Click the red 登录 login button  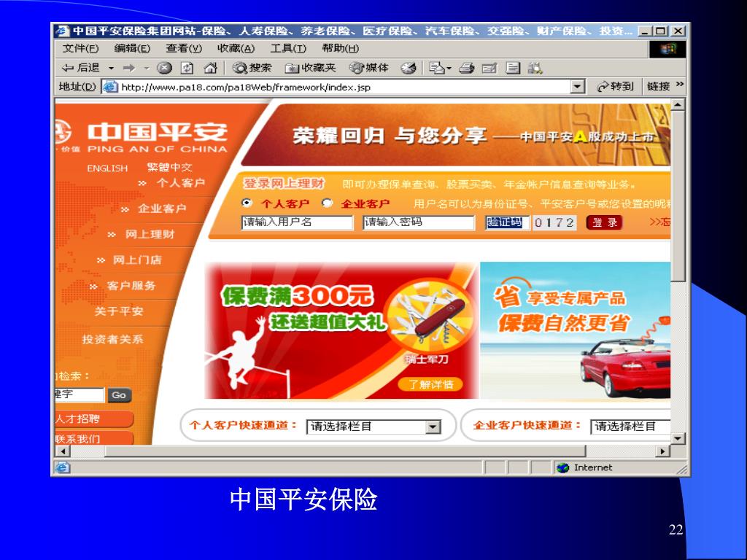(x=605, y=222)
